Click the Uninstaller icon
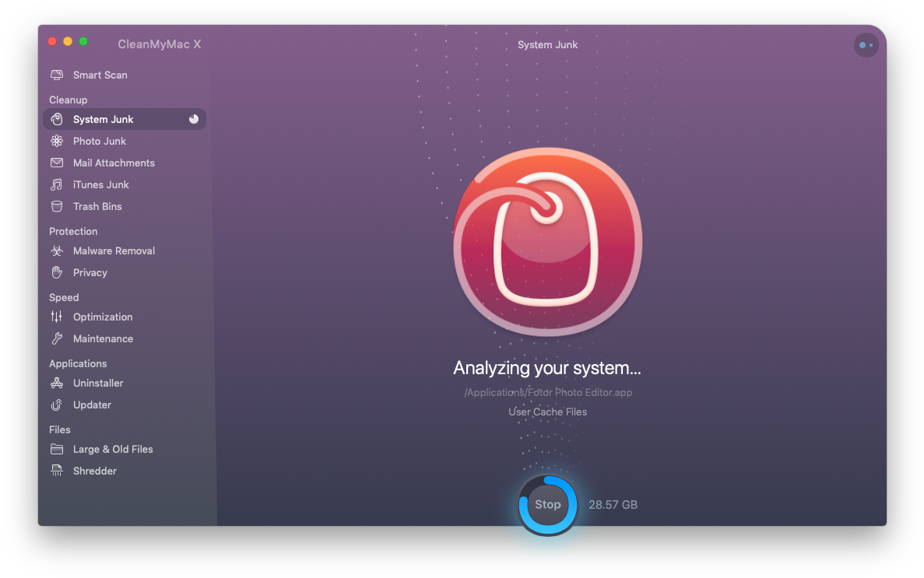 (57, 383)
